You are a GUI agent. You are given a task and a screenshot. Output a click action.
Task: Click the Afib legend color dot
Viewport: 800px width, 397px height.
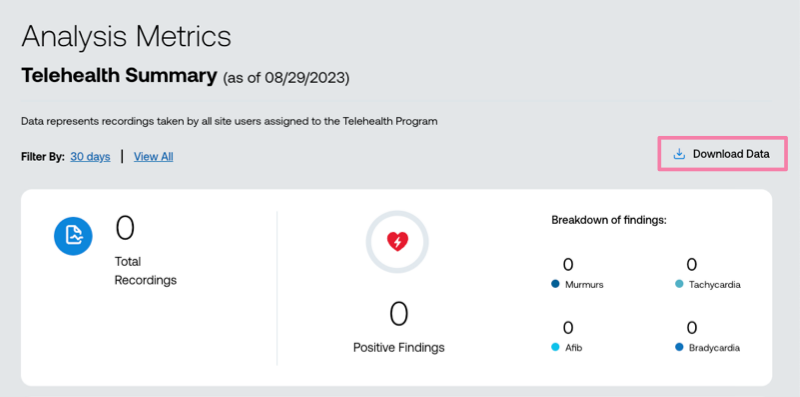pyautogui.click(x=556, y=348)
